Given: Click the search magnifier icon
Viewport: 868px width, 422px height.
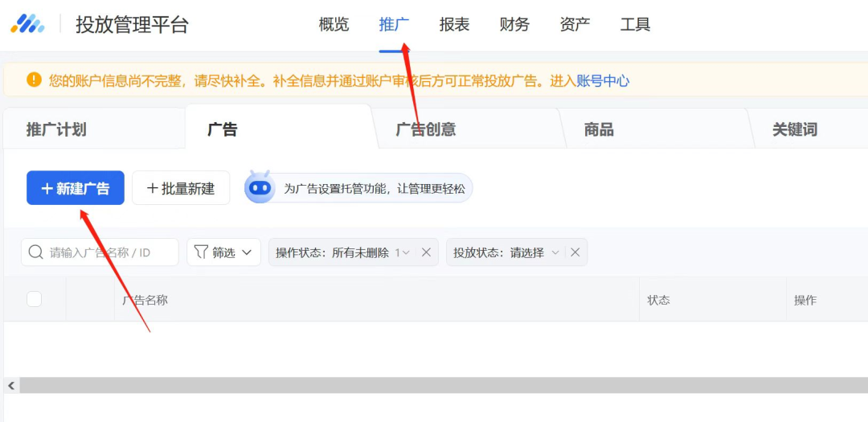Looking at the screenshot, I should (x=35, y=252).
